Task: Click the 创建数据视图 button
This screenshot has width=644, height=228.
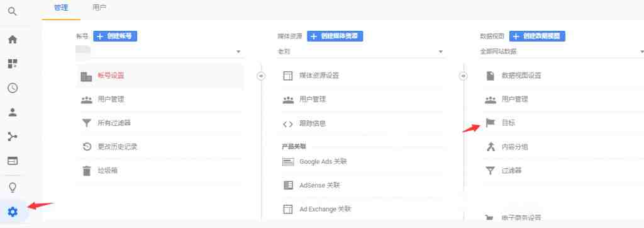Action: coord(537,37)
